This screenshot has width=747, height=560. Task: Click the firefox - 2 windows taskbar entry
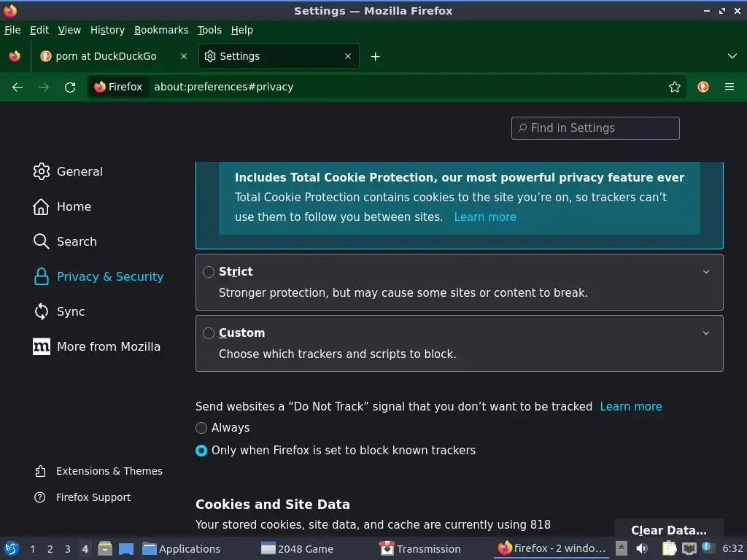tap(551, 548)
